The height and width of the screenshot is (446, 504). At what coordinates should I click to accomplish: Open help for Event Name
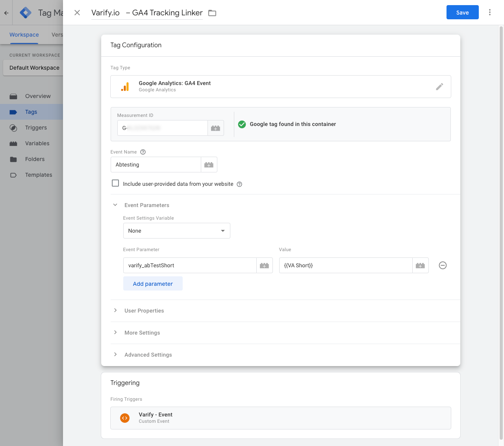[x=143, y=152]
